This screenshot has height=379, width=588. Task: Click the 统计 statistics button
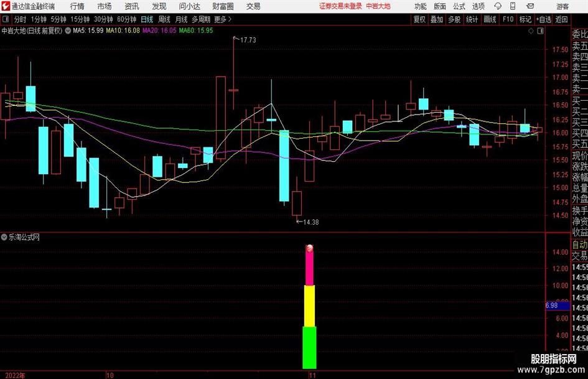(x=472, y=19)
